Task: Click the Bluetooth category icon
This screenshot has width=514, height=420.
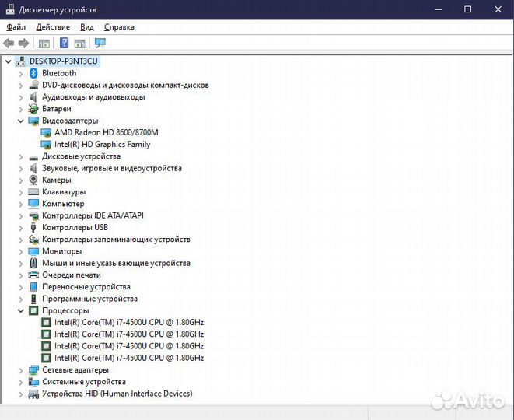Action: (33, 73)
